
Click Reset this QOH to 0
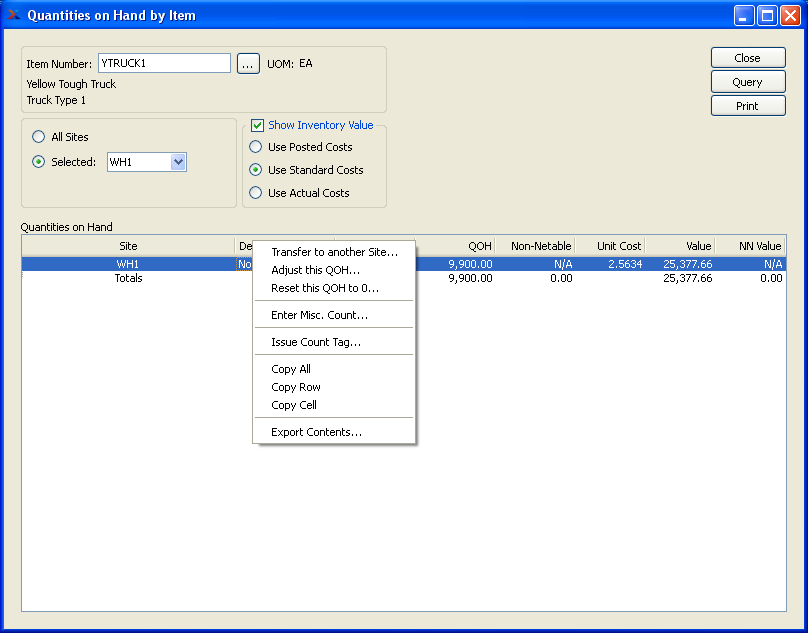coord(325,288)
